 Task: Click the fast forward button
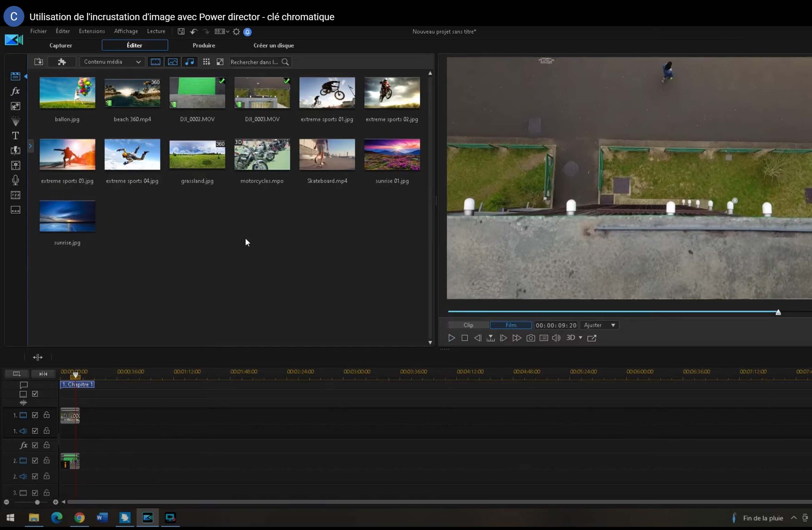[x=517, y=338]
